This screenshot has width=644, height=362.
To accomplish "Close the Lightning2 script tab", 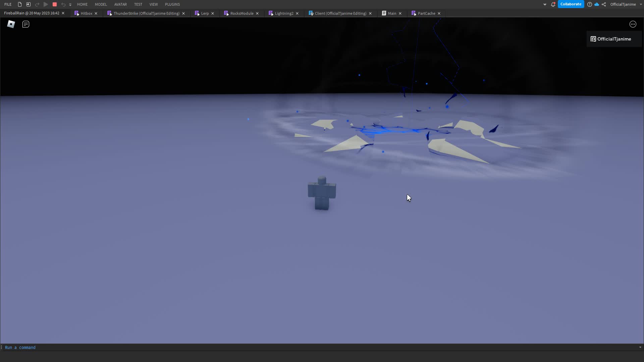I will tap(297, 13).
